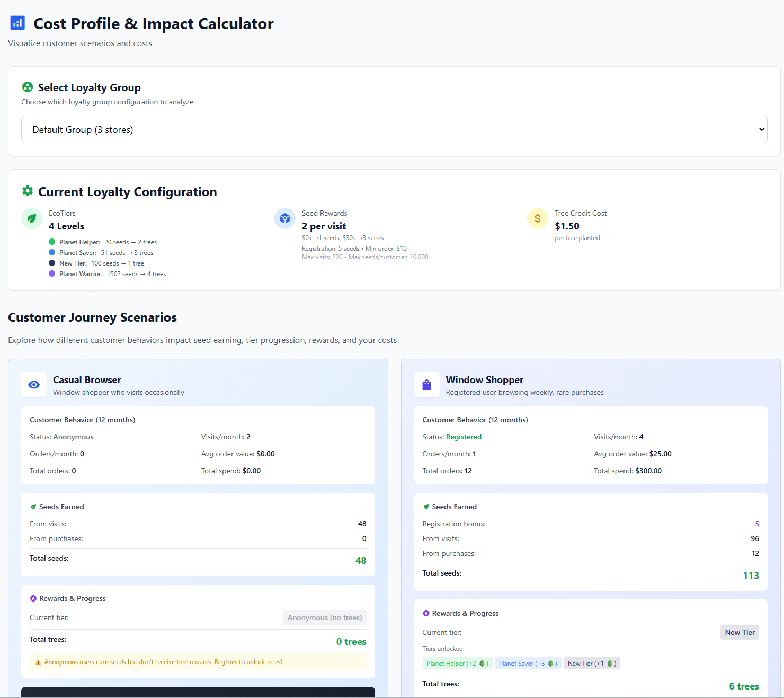Click the dollar sign Tree Credit Cost icon
Screen dimensions: 784x698
[538, 218]
